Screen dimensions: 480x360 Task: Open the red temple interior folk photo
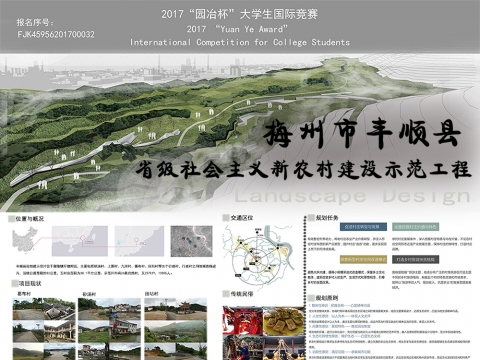[243, 320]
